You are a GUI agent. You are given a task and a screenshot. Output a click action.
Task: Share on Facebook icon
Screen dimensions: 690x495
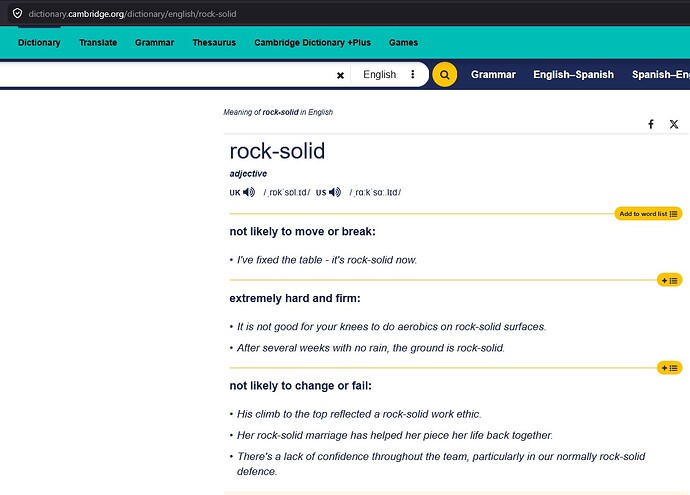click(651, 124)
